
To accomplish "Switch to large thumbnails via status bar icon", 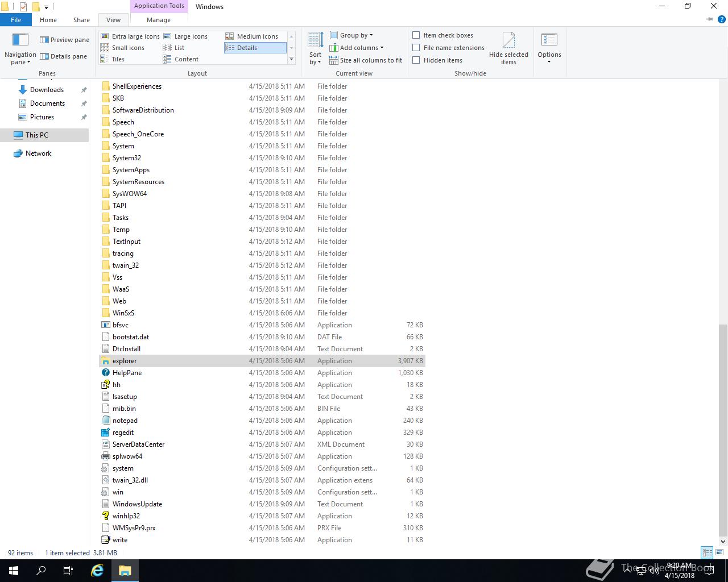I will [x=719, y=552].
